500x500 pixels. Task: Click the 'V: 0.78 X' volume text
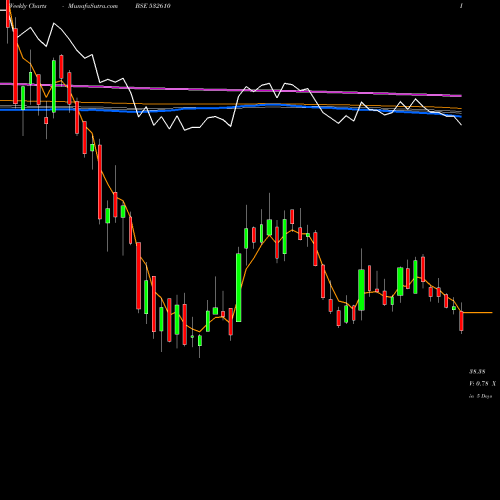tap(482, 384)
